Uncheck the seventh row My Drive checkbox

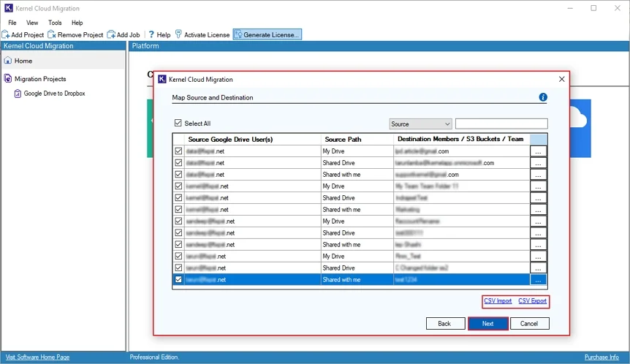(178, 221)
